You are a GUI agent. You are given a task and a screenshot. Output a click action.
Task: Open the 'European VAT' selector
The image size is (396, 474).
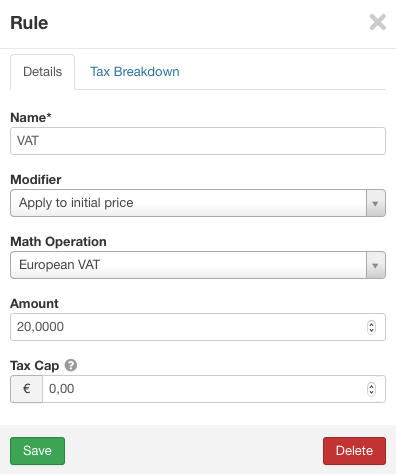tap(198, 265)
